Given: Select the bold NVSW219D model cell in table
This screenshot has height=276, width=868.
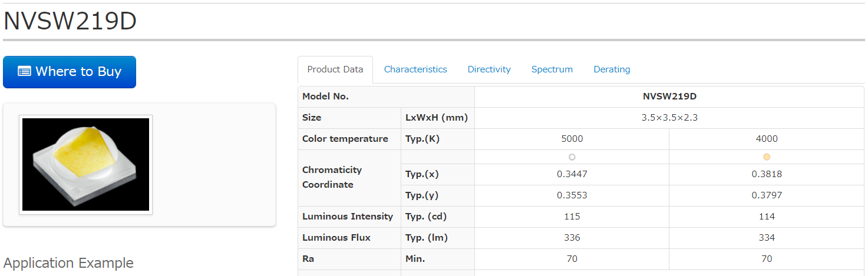Looking at the screenshot, I should point(669,97).
